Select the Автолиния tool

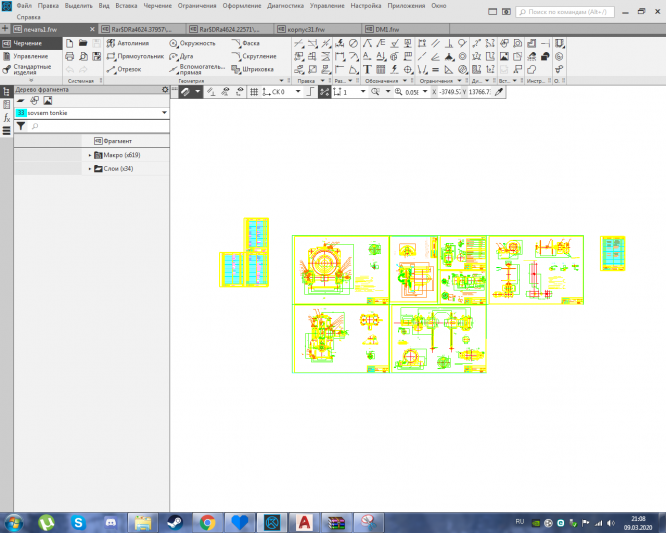(x=128, y=43)
